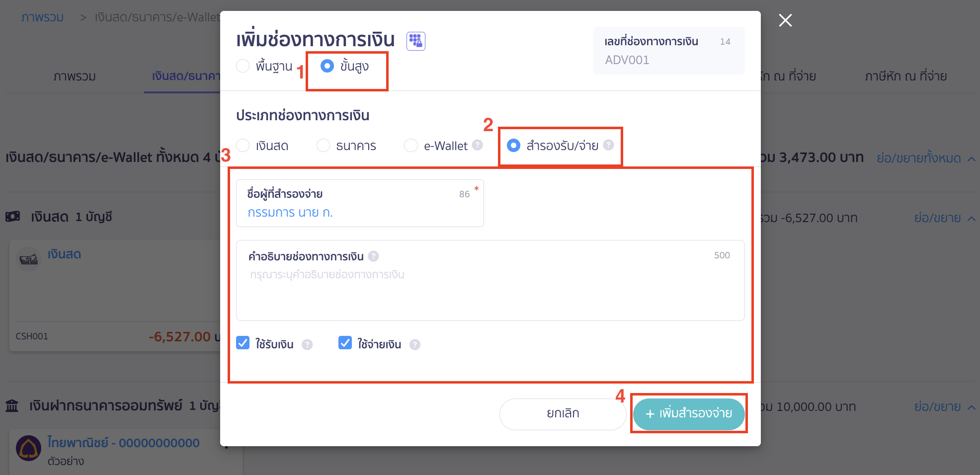Screen dimensions: 980x475
Task: Click the cash money icon on เงินสด card
Action: pos(29,258)
